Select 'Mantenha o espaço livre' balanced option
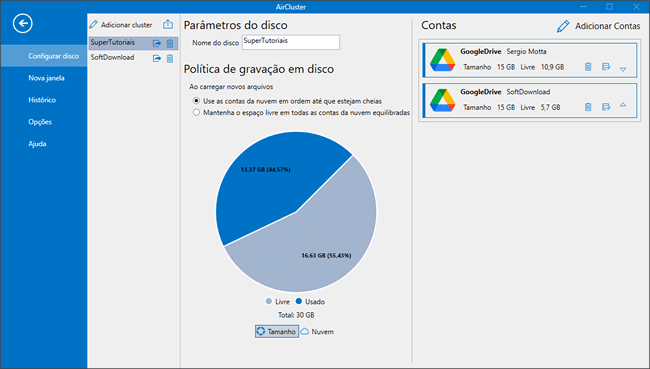The height and width of the screenshot is (369, 650). tap(196, 112)
